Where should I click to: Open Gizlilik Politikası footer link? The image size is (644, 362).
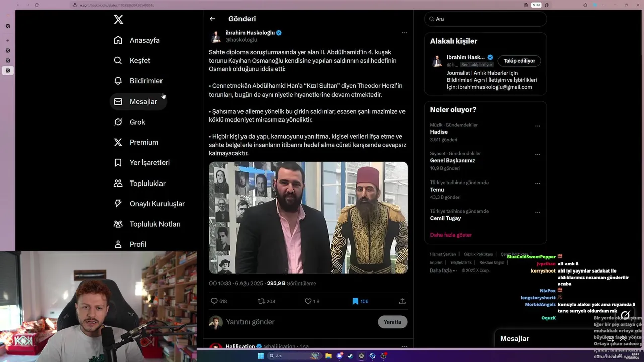click(x=478, y=254)
